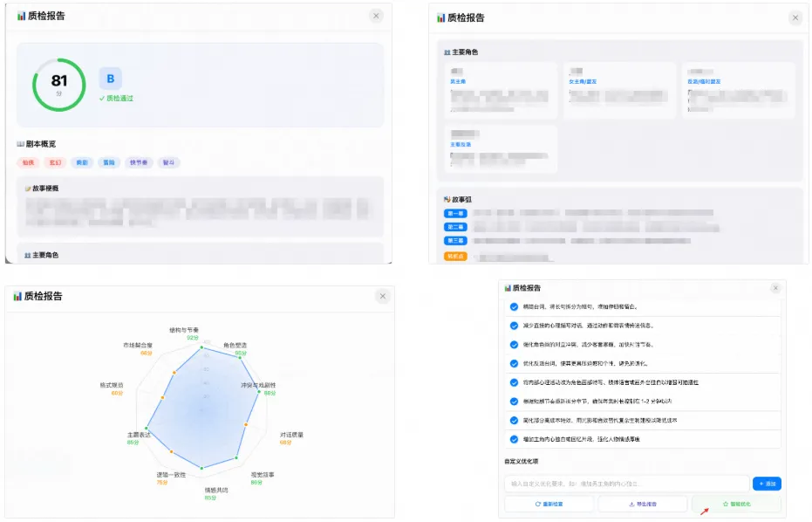Click the 视觉叙事 radar axis label
Screen dimensions: 812x522
click(x=263, y=475)
